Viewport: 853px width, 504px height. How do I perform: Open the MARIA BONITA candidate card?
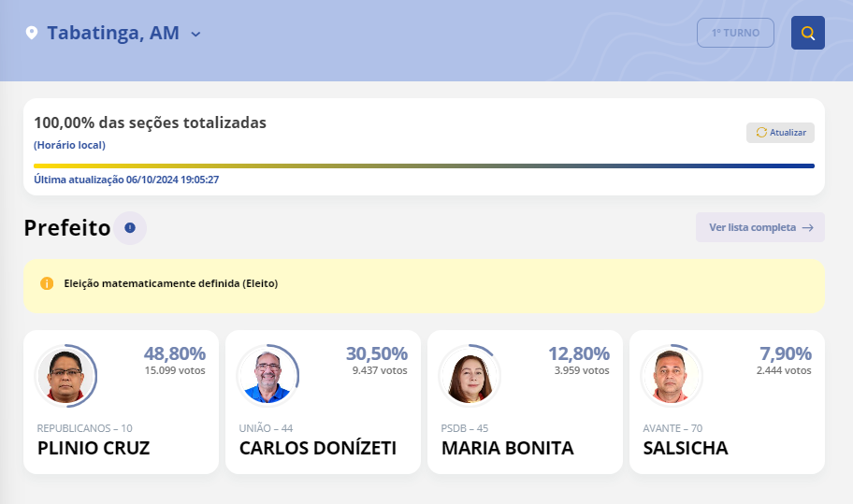coord(525,402)
